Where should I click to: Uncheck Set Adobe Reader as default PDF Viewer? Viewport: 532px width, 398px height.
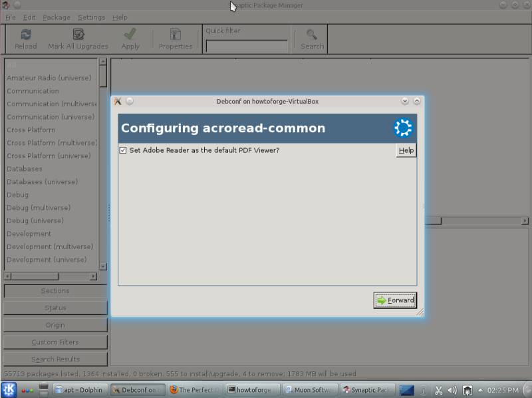tap(123, 150)
